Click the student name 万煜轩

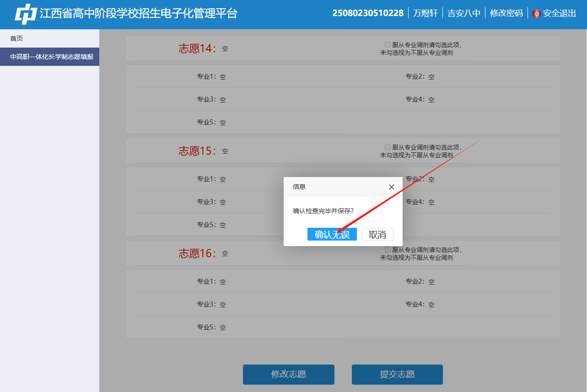tap(425, 13)
